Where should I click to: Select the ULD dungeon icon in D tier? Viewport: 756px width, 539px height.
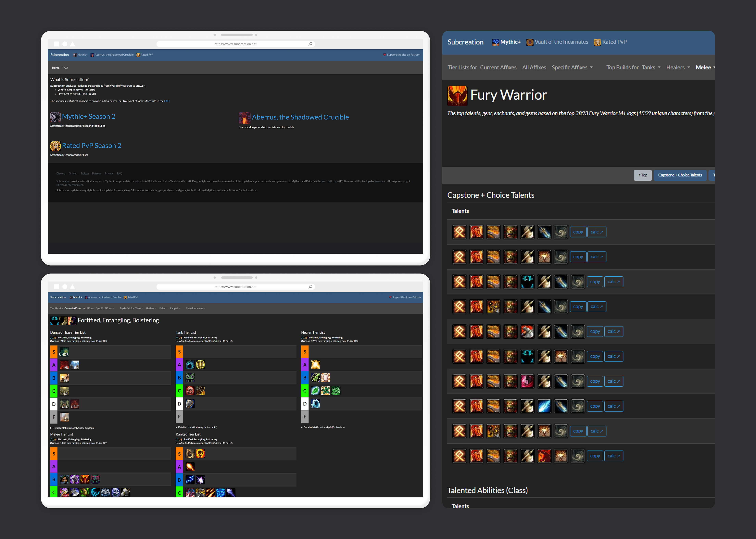point(64,404)
